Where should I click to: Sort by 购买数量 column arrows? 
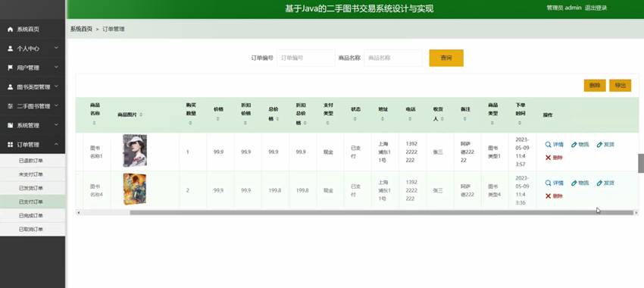pos(191,123)
